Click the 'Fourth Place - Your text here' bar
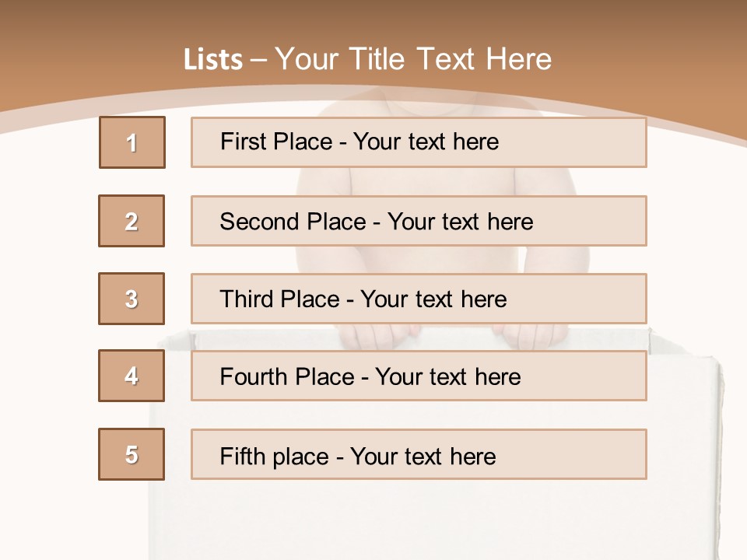The image size is (747, 560). [419, 376]
